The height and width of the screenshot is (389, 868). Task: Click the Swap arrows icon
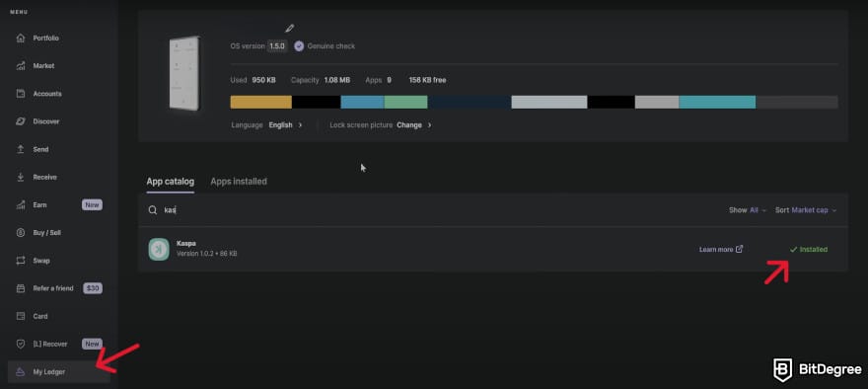[21, 261]
